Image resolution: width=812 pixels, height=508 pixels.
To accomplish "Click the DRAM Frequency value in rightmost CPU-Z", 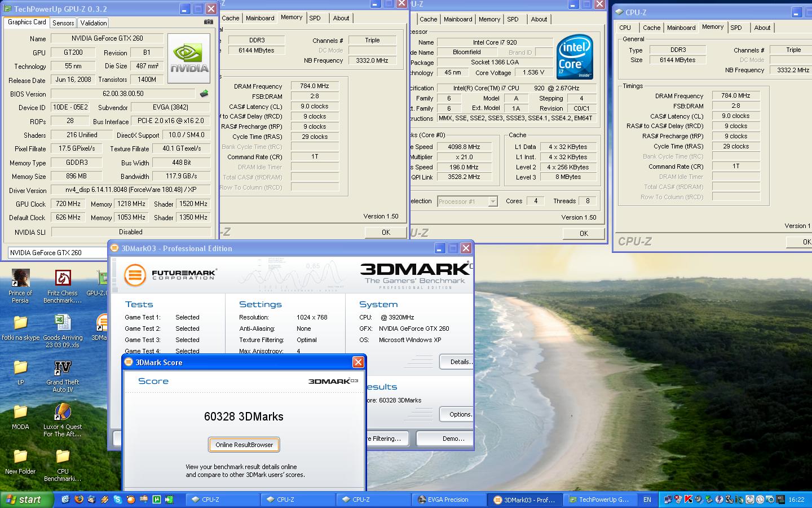I will (x=736, y=95).
